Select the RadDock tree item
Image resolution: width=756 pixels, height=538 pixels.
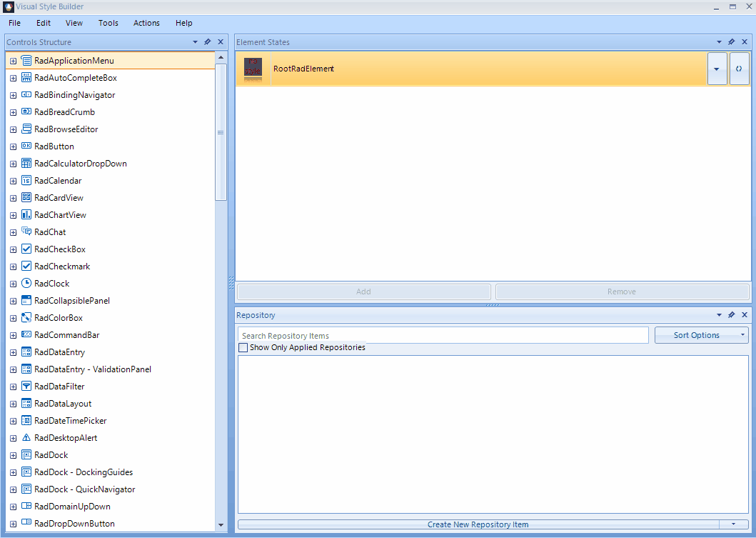pyautogui.click(x=51, y=454)
